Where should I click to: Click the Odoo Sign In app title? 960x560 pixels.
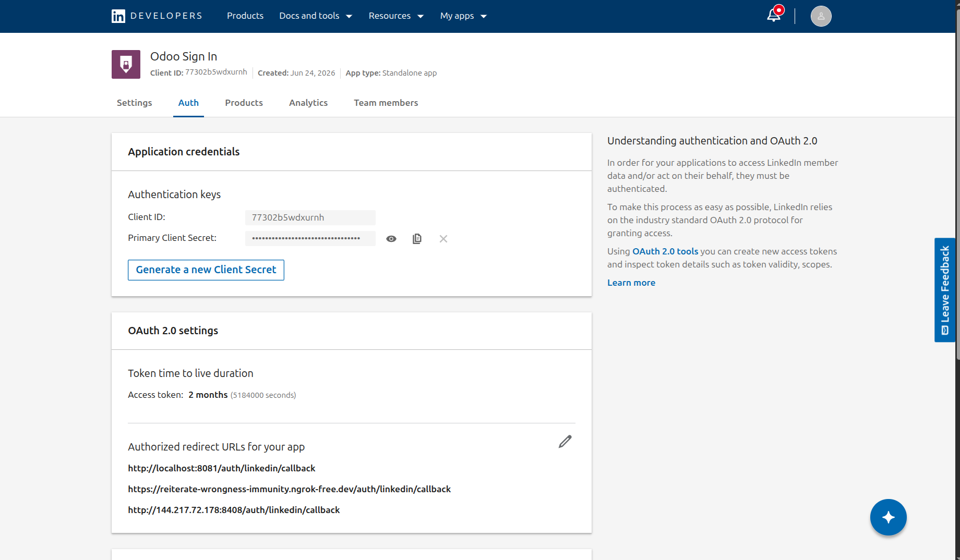pos(184,56)
